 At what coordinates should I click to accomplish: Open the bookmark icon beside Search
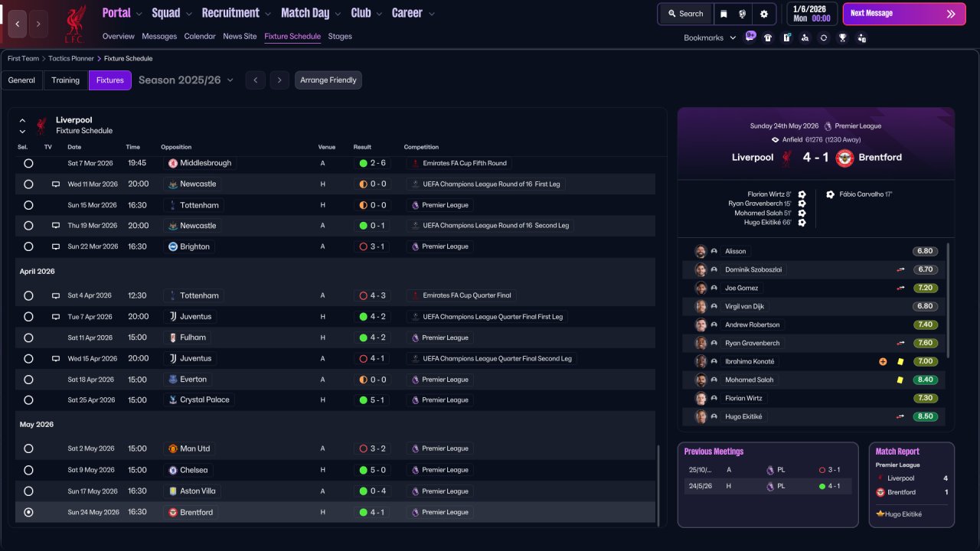724,14
